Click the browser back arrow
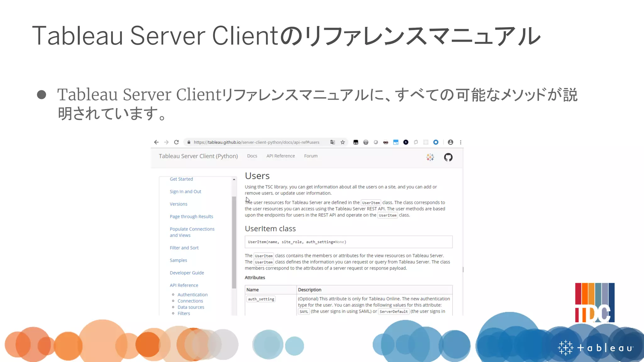The image size is (644, 362). (x=156, y=142)
